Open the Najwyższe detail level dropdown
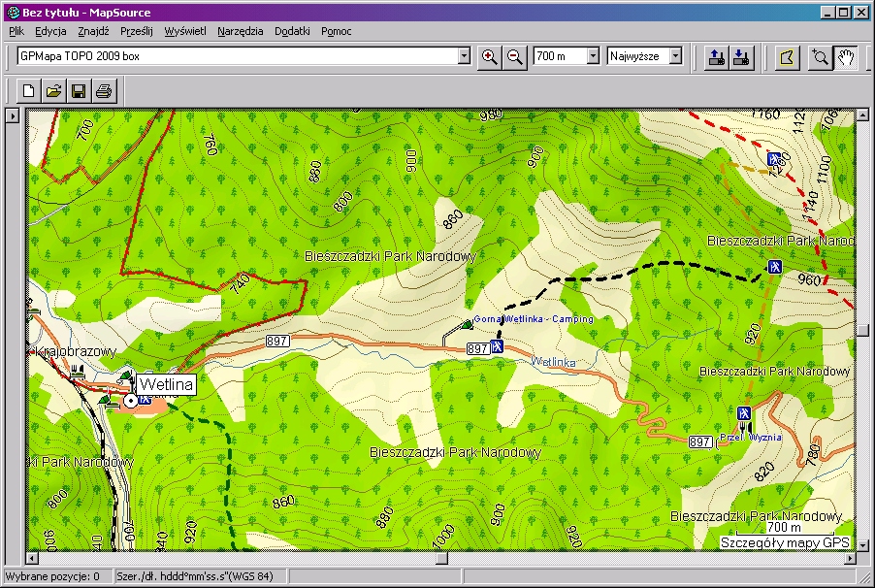Image resolution: width=875 pixels, height=588 pixels. pos(675,57)
